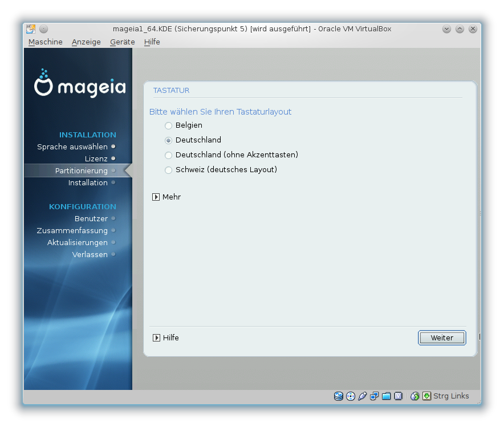
Task: Open the Geräte menu
Action: (x=122, y=42)
